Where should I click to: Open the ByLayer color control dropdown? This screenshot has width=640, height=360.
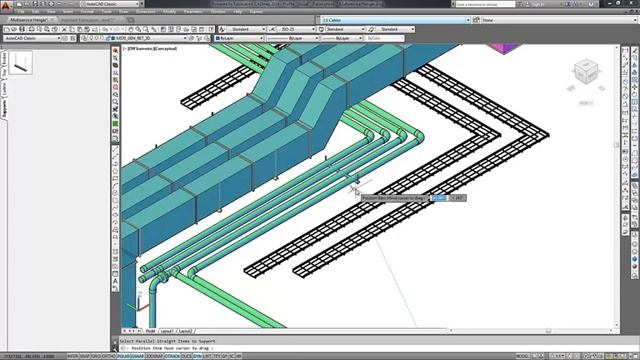pyautogui.click(x=239, y=38)
